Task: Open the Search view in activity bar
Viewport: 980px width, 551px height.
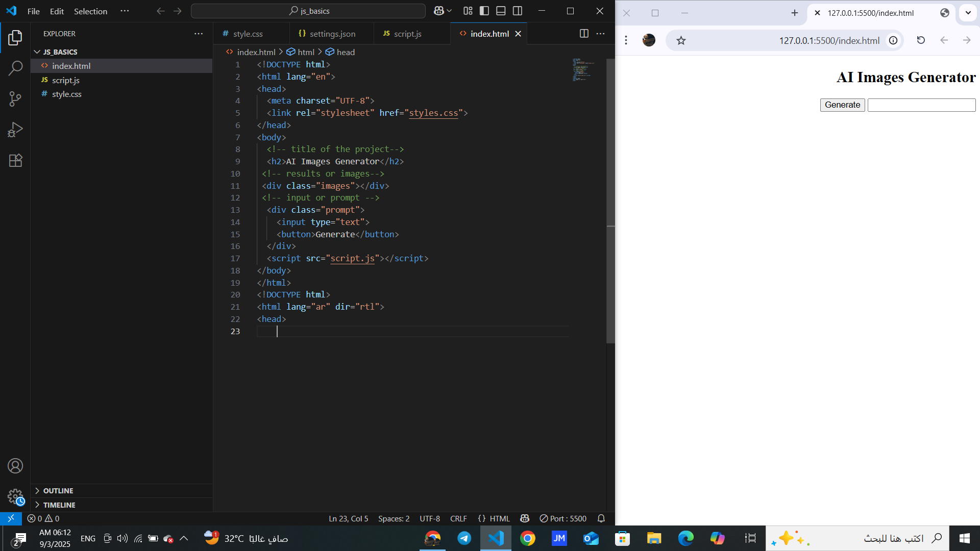Action: [15, 68]
